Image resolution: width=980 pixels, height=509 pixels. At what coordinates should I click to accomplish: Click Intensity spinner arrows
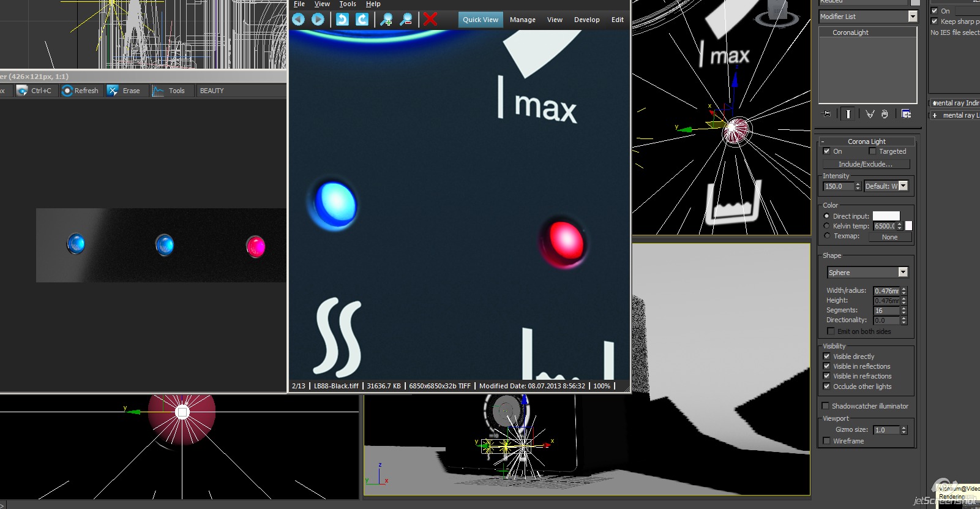point(858,186)
